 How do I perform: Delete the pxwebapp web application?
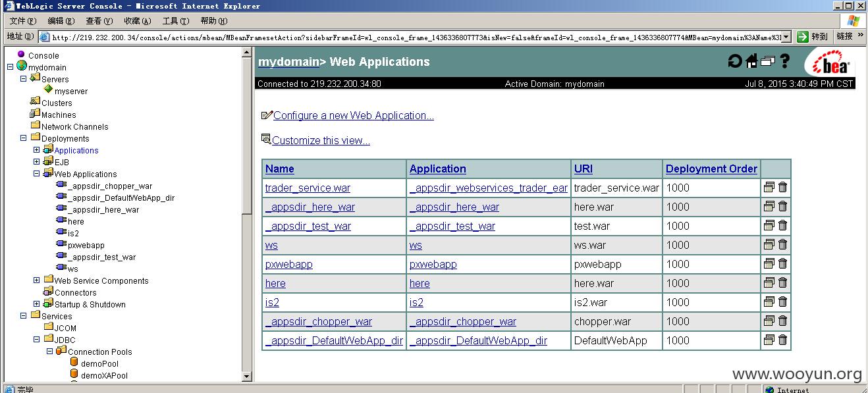(782, 264)
